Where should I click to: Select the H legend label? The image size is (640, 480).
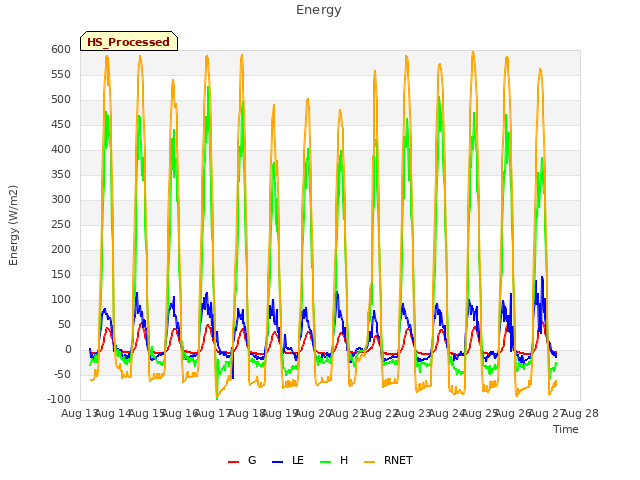coord(344,460)
